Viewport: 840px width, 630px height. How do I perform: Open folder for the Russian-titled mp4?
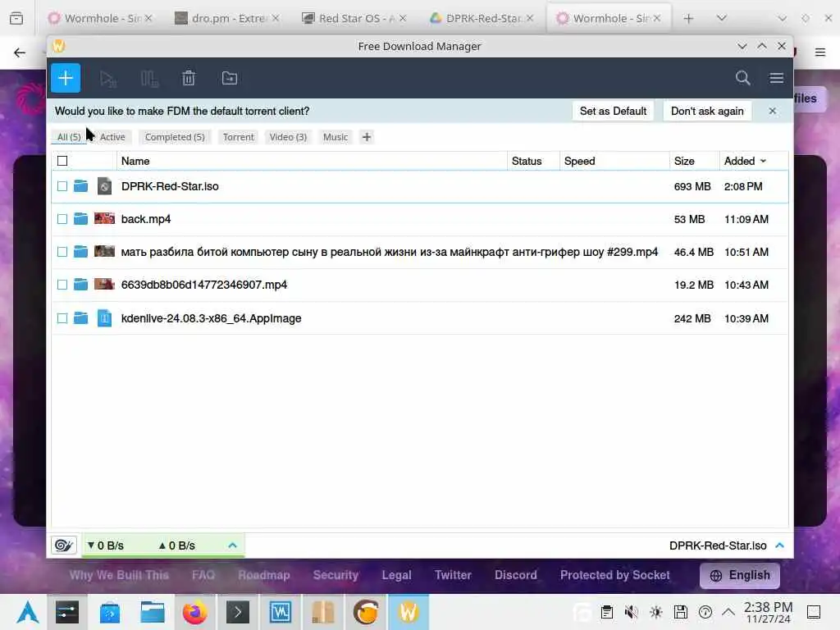[x=81, y=252]
